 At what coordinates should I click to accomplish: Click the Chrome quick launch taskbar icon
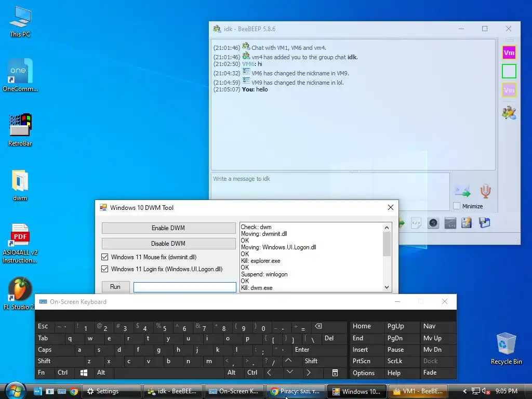(74, 391)
